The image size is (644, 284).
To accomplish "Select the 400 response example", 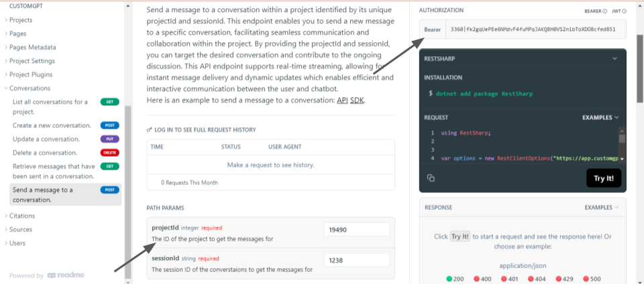I will [482, 279].
